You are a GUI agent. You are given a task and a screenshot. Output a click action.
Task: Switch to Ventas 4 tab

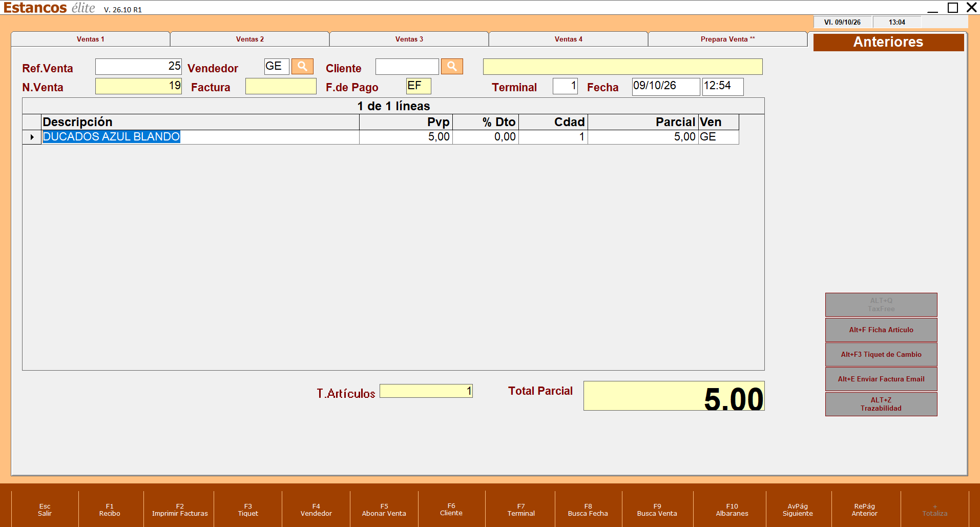point(569,39)
